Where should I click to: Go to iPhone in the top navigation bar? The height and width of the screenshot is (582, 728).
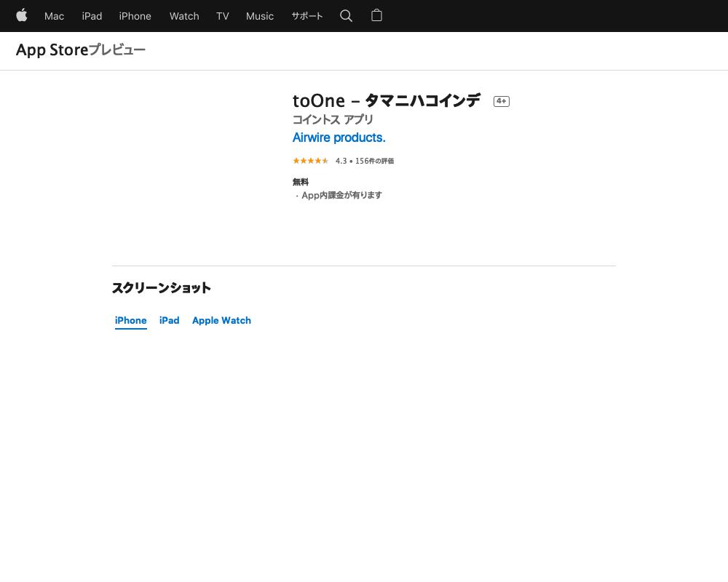[x=135, y=16]
